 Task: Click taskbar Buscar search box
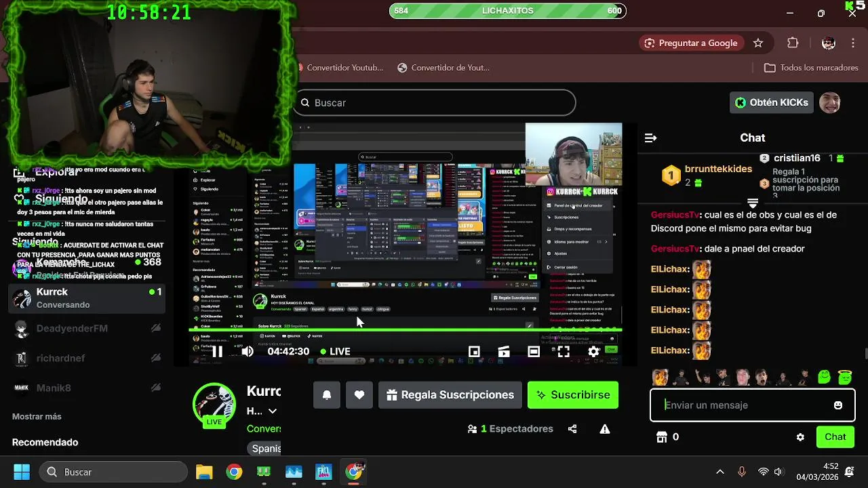pos(113,472)
